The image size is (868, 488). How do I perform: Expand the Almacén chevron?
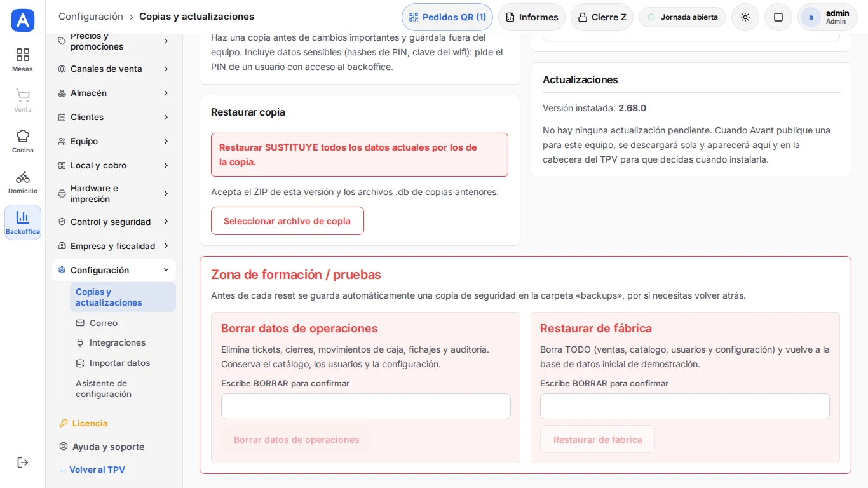(x=166, y=93)
